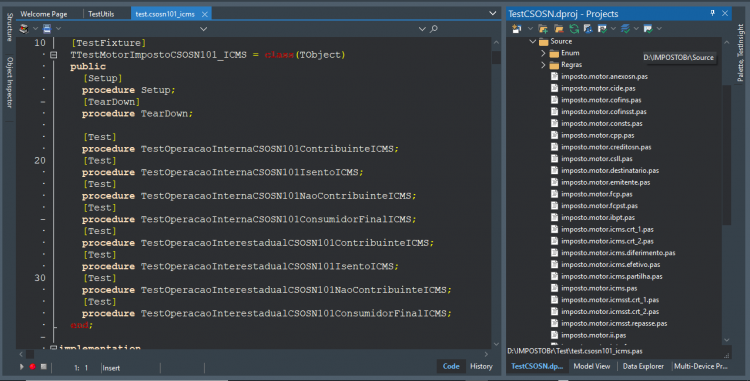Screen dimensions: 750x381
Task: Start macro recording with the red circle button
Action: pyautogui.click(x=33, y=367)
